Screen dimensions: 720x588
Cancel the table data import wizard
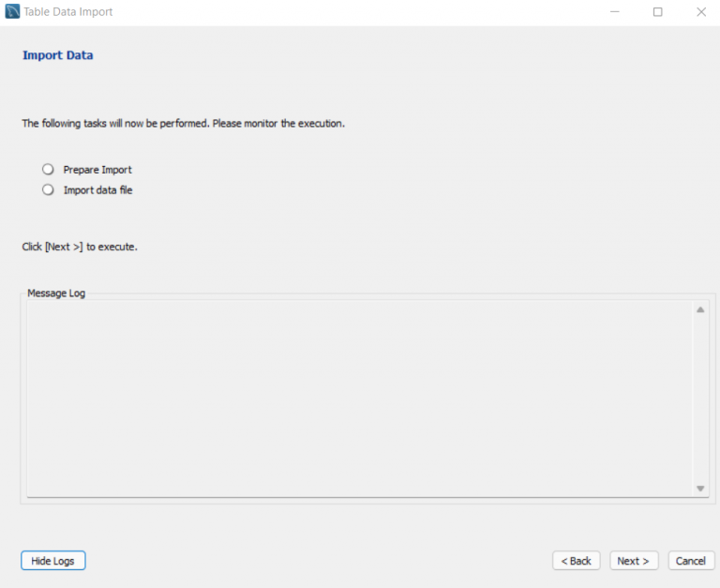click(691, 561)
